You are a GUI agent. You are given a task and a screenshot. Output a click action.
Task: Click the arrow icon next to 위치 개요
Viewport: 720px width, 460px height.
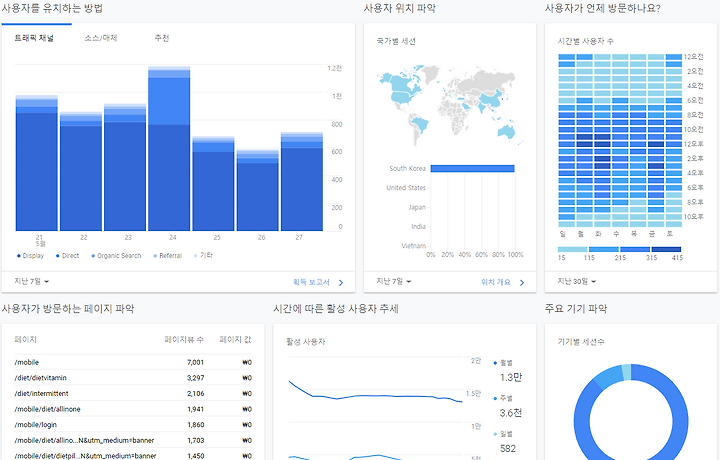pos(522,282)
